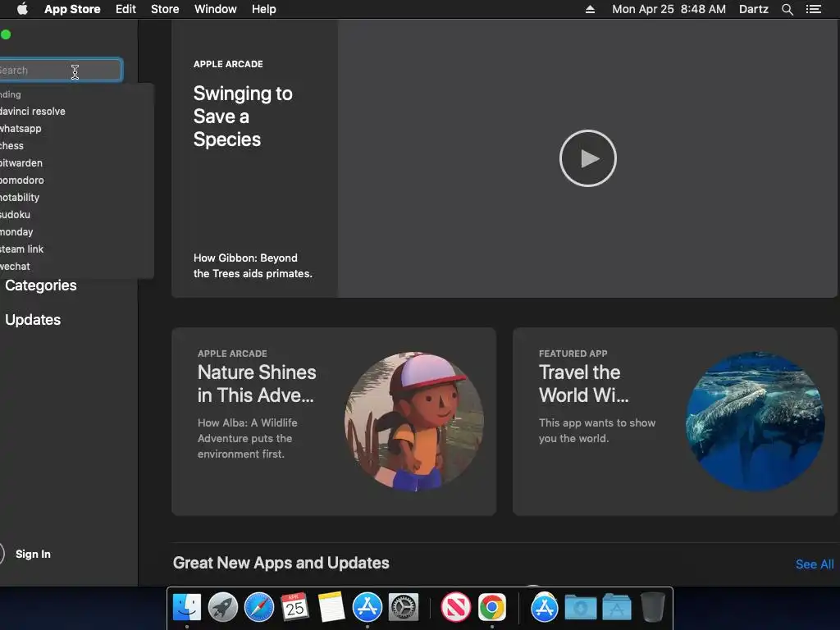Open the Swinging to Save a Species story

[x=243, y=116]
